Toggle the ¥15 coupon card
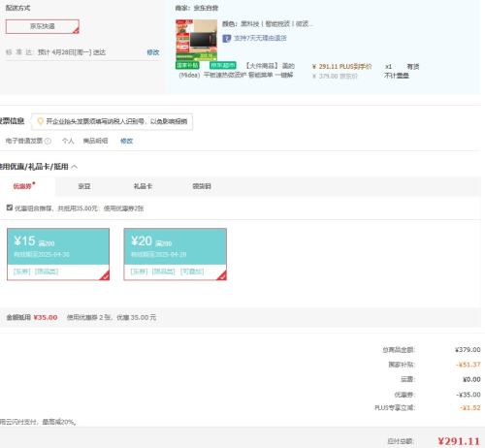This screenshot has height=448, width=485. point(58,254)
